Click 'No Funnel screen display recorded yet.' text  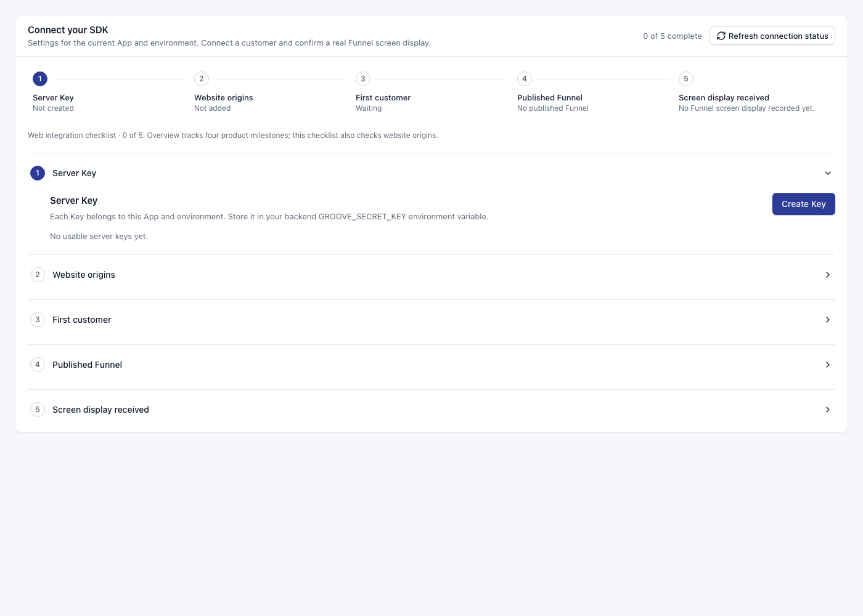tap(746, 108)
